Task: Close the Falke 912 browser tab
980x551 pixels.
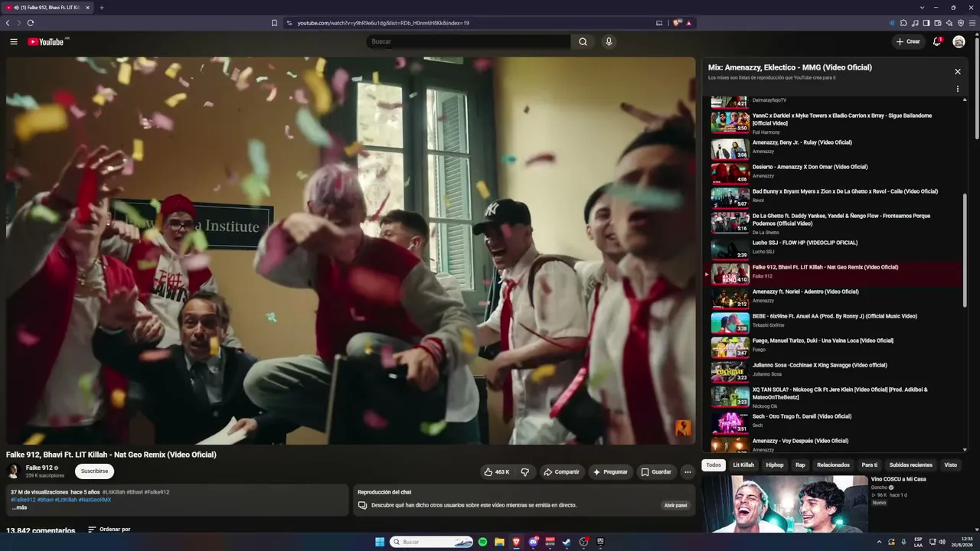Action: pos(87,8)
